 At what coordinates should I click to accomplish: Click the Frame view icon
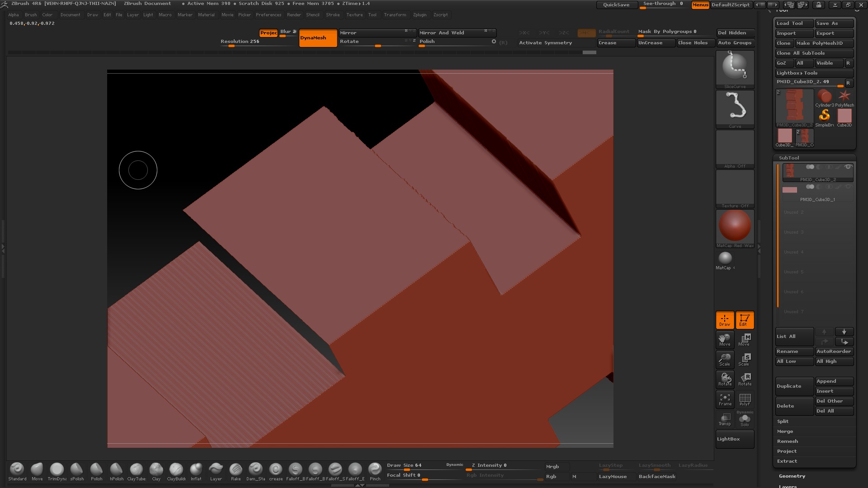pyautogui.click(x=725, y=399)
